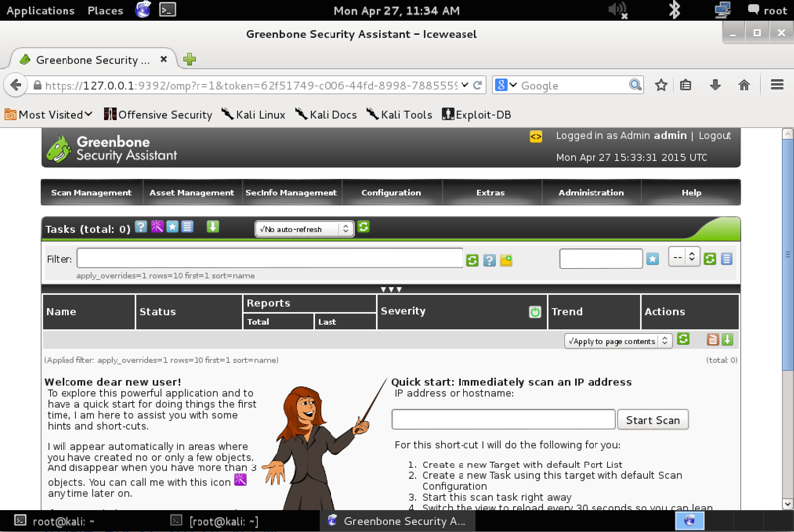Viewport: 794px width, 532px height.
Task: Open the Scan Management menu
Action: click(91, 193)
